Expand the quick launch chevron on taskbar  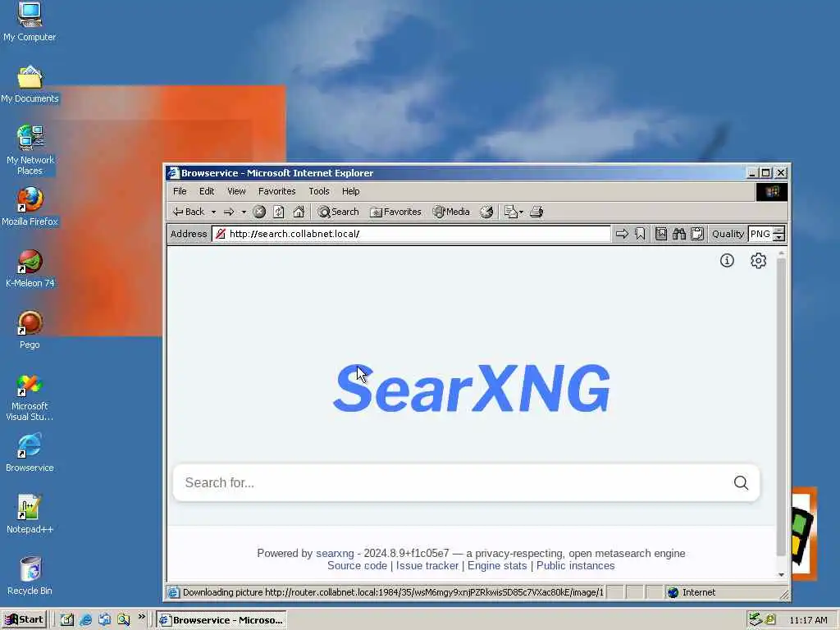tap(141, 617)
